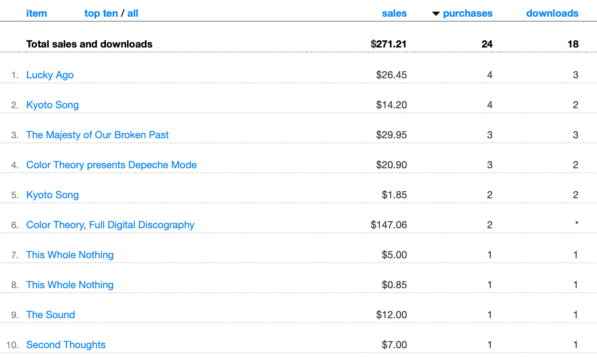Sort the table by sales column
The height and width of the screenshot is (364, 597).
point(394,13)
